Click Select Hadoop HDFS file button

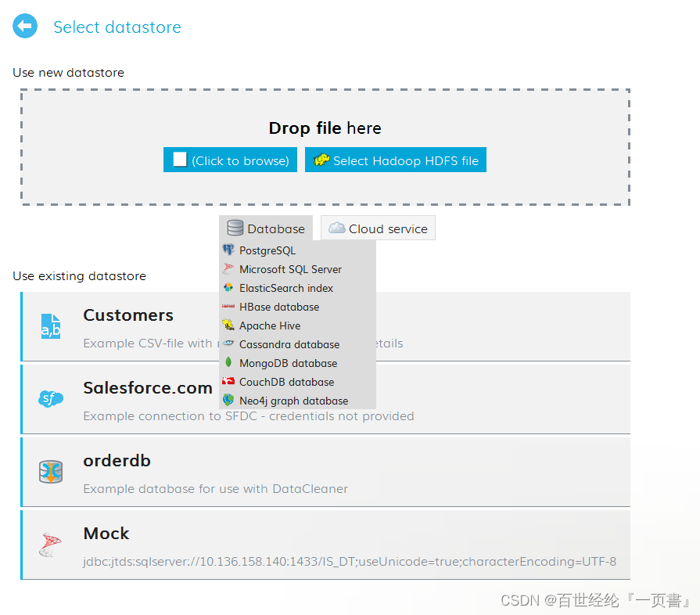point(396,160)
